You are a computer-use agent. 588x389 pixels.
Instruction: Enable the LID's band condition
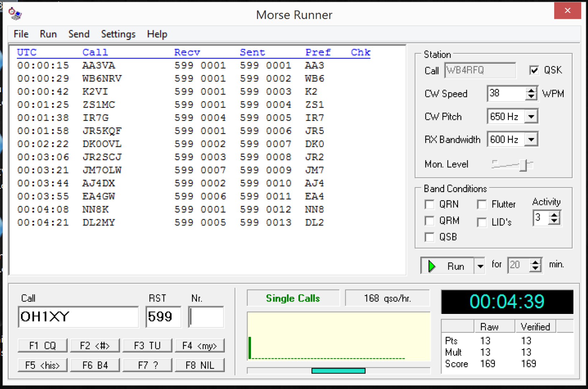pos(482,222)
